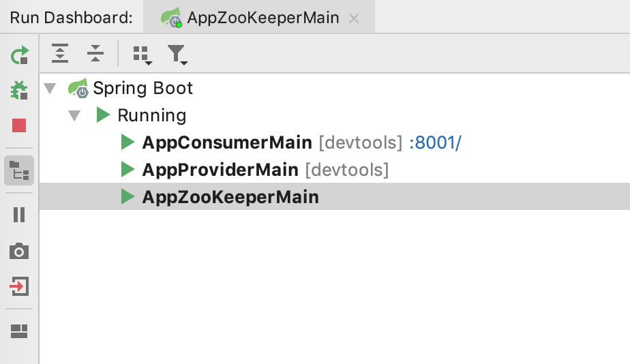Click the run icon beside AppConsumerMain
The image size is (630, 364).
(127, 142)
